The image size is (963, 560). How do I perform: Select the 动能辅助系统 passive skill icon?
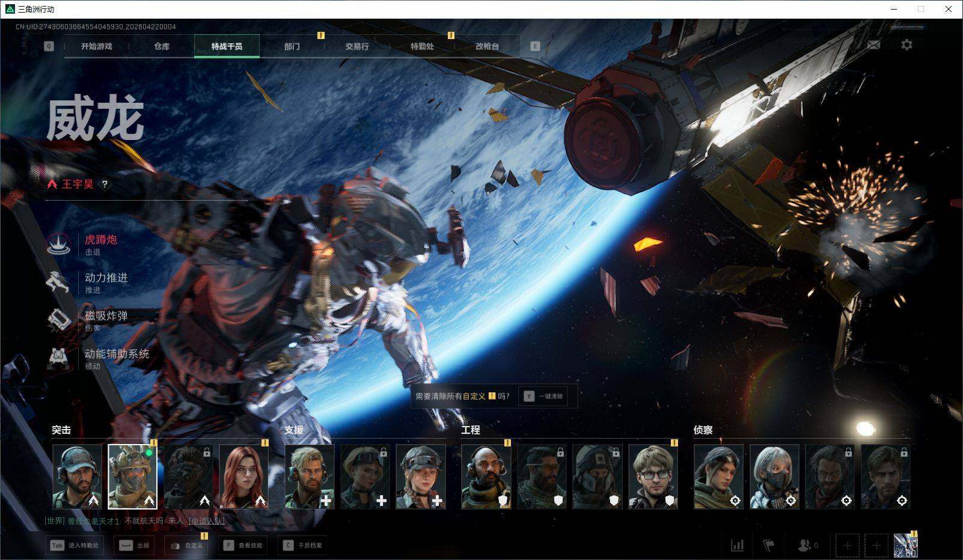click(x=60, y=359)
